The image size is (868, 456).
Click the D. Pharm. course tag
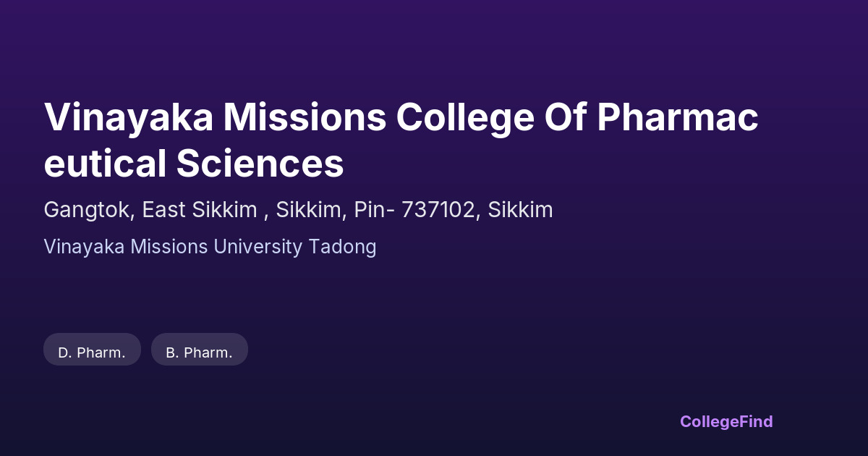coord(92,352)
